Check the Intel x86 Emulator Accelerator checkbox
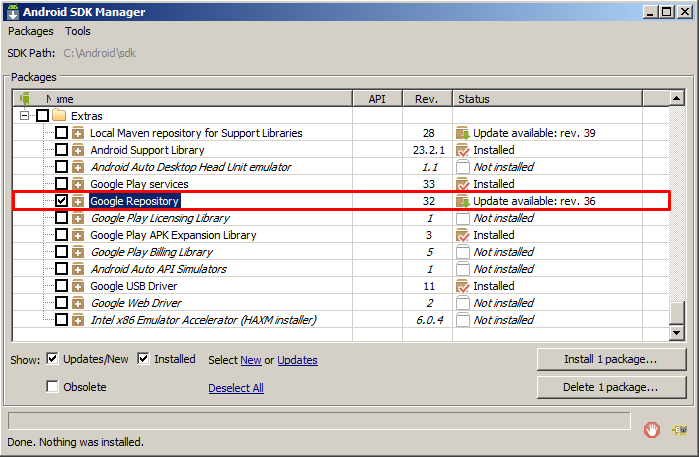Screen dimensions: 699x457 62,320
